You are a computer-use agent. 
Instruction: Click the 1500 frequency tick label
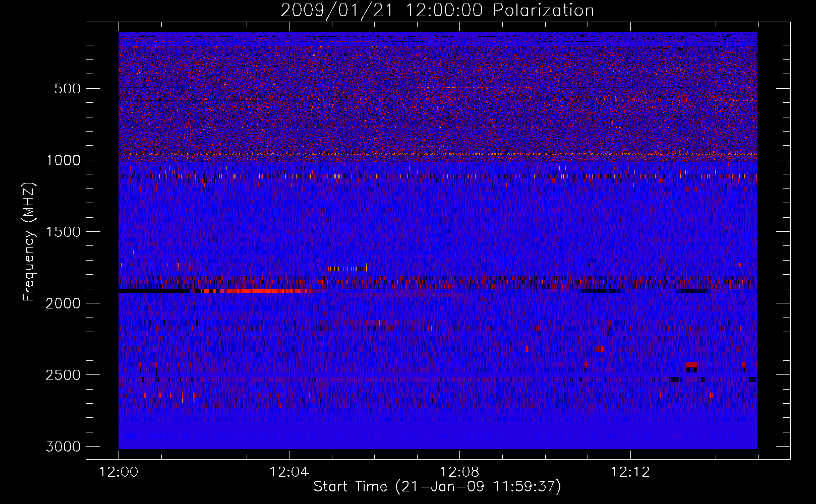coord(64,232)
